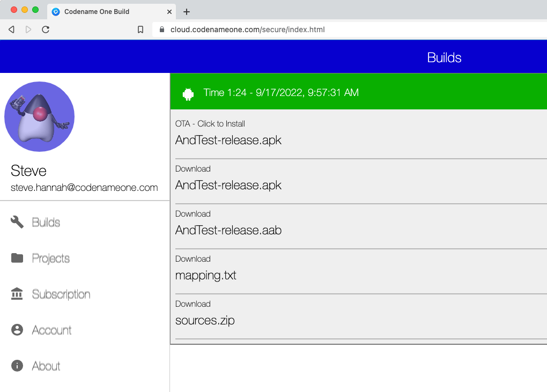Click the Codename One favicon on the tab
The width and height of the screenshot is (547, 392).
56,12
